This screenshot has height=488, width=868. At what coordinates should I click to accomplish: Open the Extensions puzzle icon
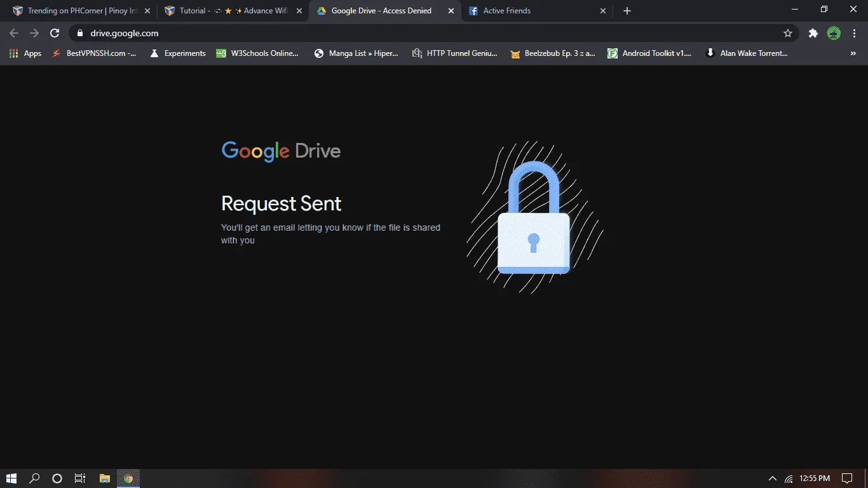pos(813,33)
